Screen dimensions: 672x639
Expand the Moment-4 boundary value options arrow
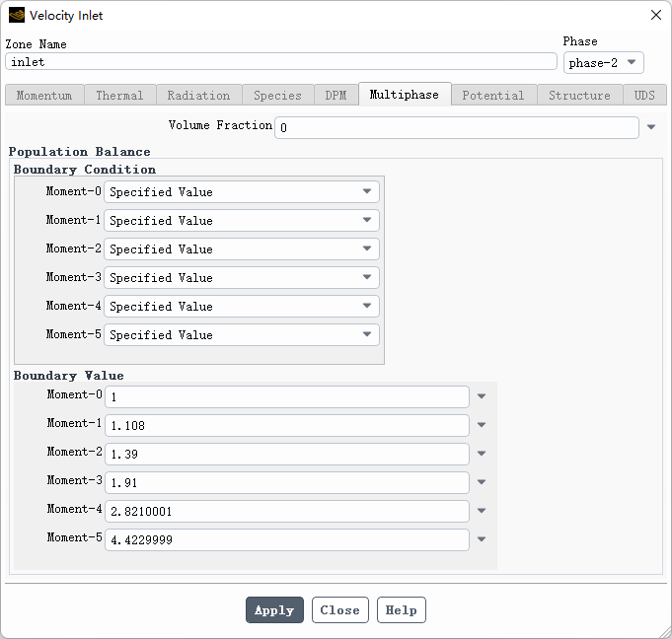[x=482, y=511]
